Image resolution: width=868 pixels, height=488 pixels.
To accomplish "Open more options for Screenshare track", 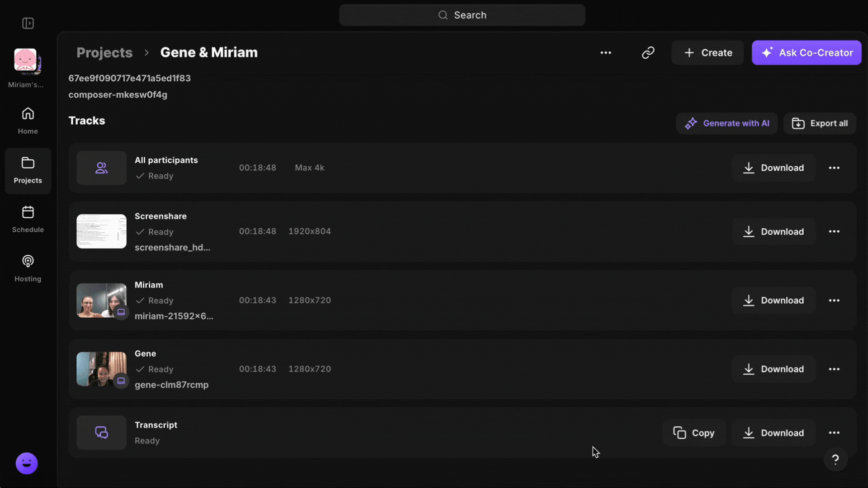I will tap(834, 231).
